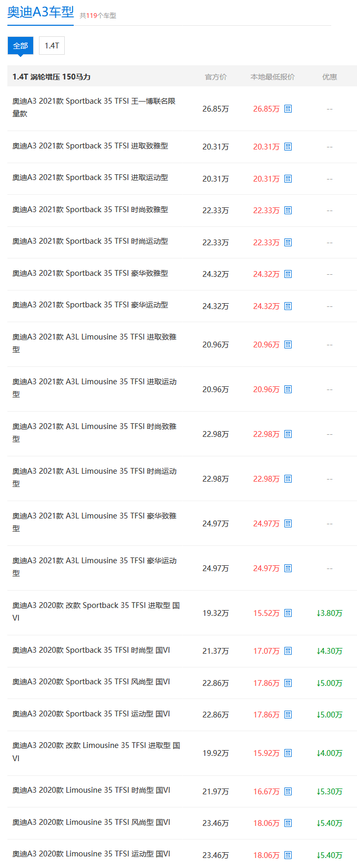The height and width of the screenshot is (868, 357).
Task: Click the 20.31万 local price for 进取运动型
Action: point(266,179)
